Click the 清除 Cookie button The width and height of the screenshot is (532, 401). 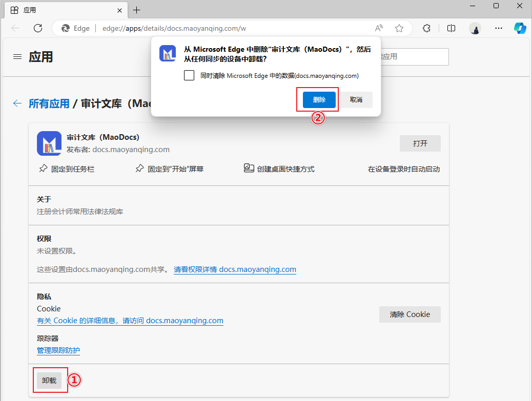click(410, 314)
